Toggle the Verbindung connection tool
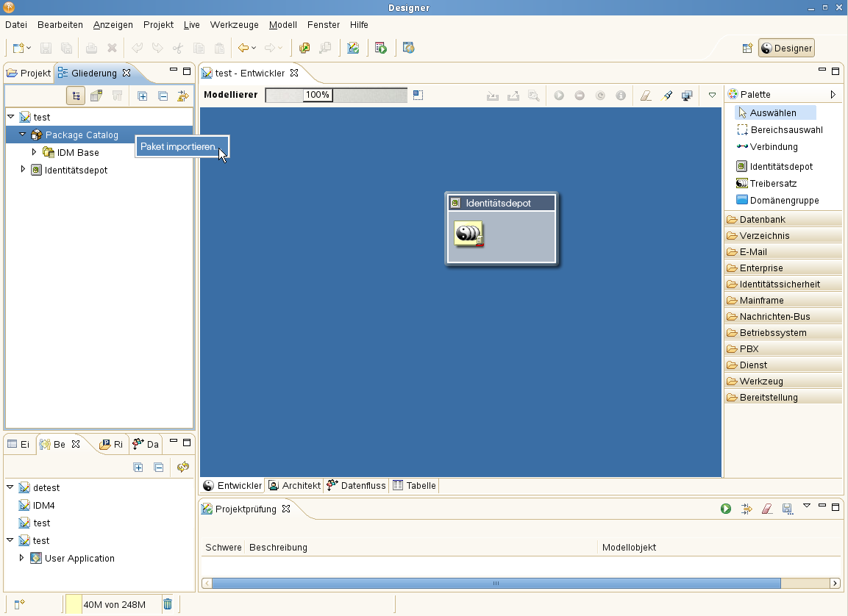The height and width of the screenshot is (616, 848). (x=773, y=147)
